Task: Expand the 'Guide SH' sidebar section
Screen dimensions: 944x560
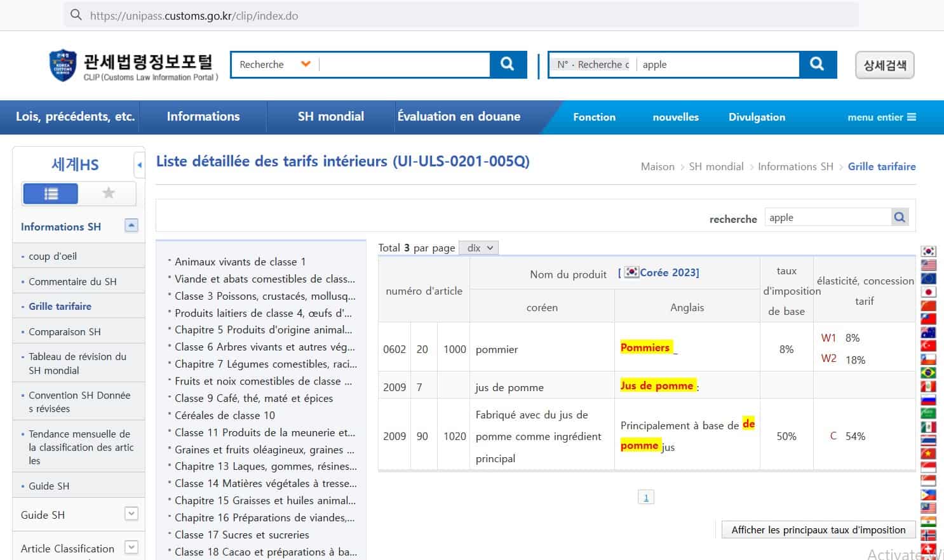Action: [131, 514]
